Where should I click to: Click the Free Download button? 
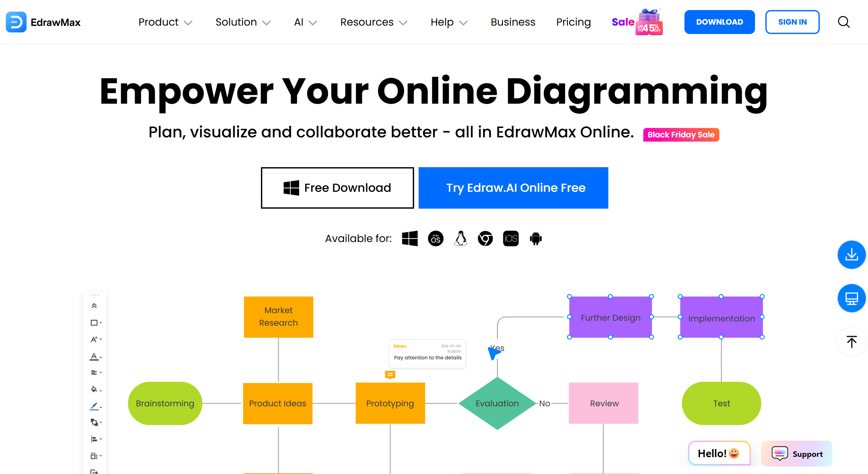[338, 187]
